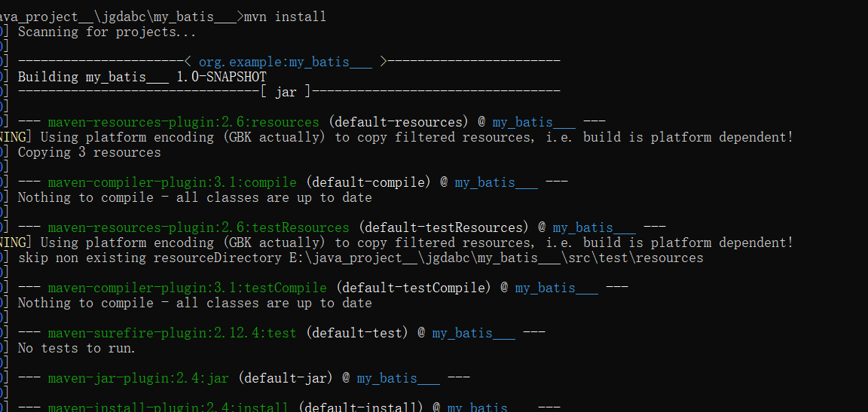Click blue 'my_batis___' on the default-testCompile line
The width and height of the screenshot is (868, 412).
click(556, 288)
